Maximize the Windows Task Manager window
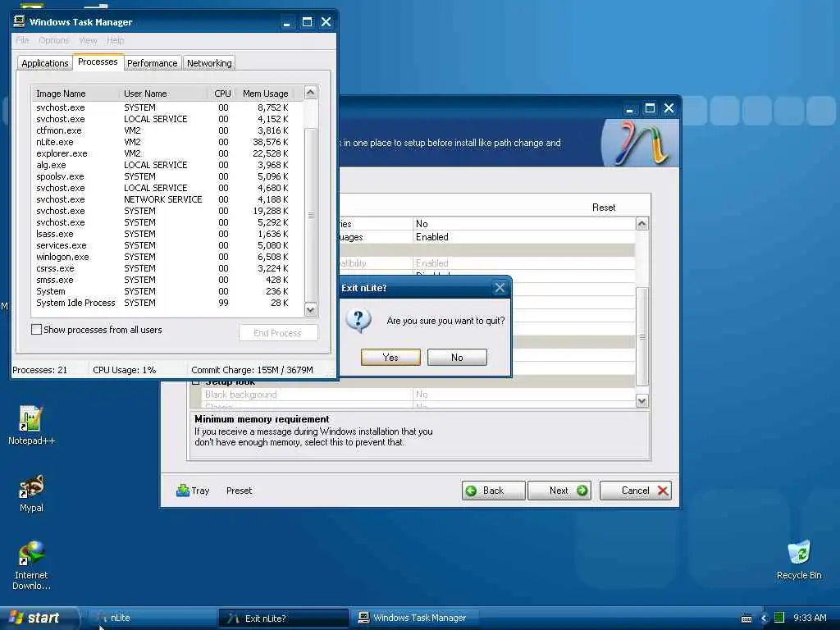The width and height of the screenshot is (840, 630). 307,22
